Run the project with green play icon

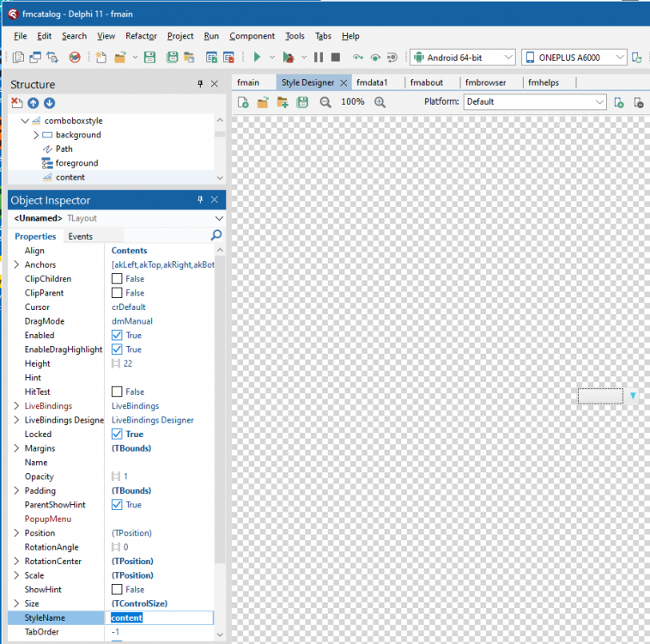(257, 58)
